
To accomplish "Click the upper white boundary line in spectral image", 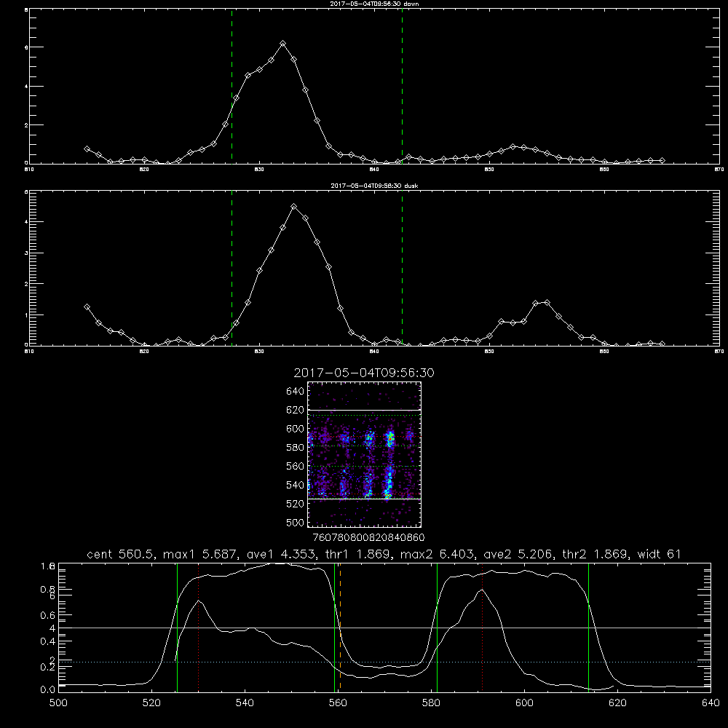I will [365, 410].
